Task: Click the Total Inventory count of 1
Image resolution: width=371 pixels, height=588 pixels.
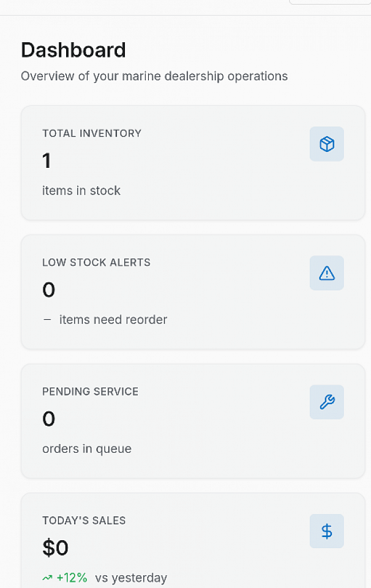Action: tap(47, 161)
